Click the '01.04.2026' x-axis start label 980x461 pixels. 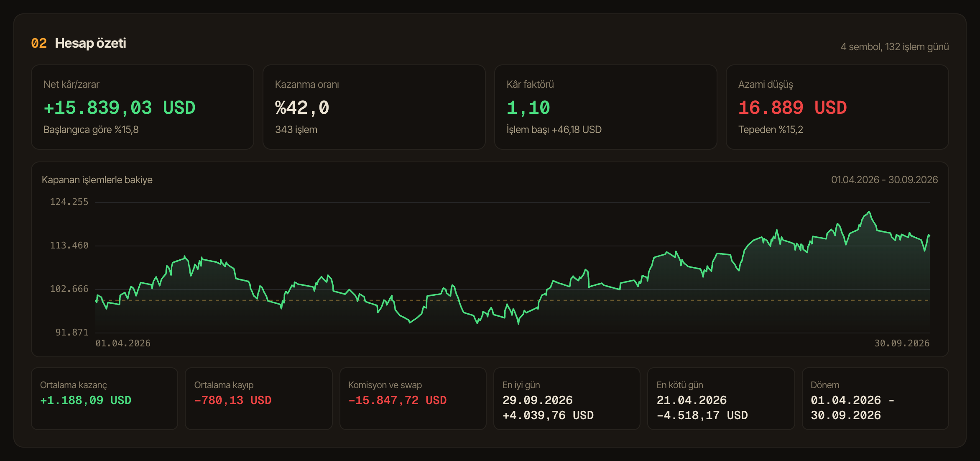point(123,343)
